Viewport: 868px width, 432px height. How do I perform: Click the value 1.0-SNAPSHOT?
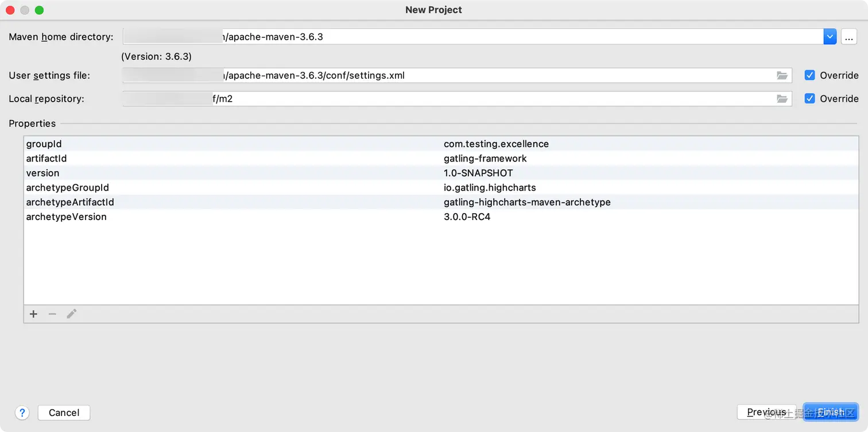point(478,173)
